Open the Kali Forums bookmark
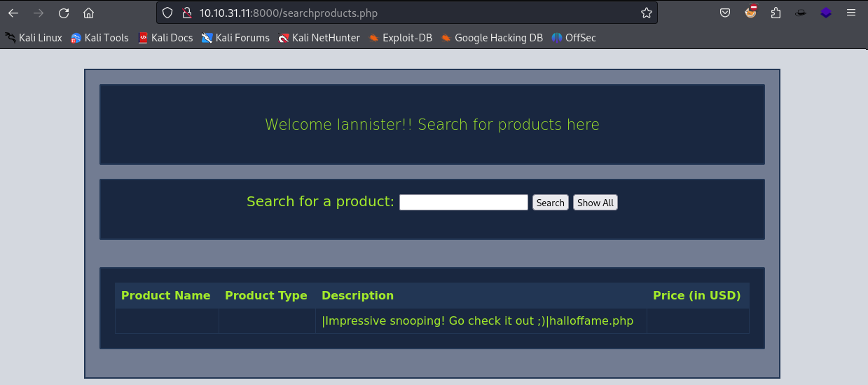The image size is (868, 385). tap(235, 38)
